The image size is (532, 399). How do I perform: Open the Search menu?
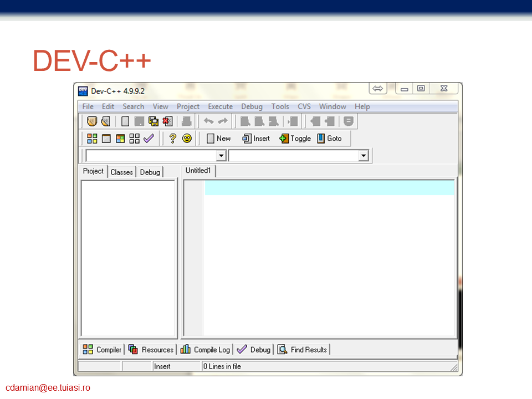pyautogui.click(x=134, y=106)
